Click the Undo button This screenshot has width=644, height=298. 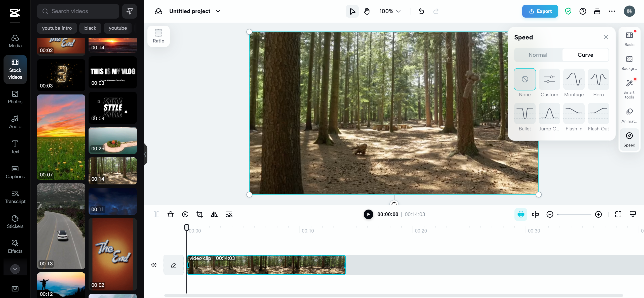click(421, 11)
